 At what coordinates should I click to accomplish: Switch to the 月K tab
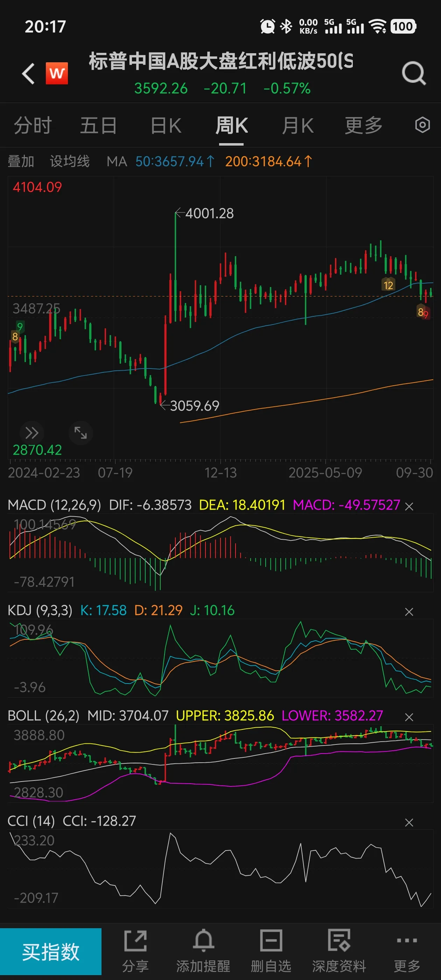pyautogui.click(x=297, y=125)
